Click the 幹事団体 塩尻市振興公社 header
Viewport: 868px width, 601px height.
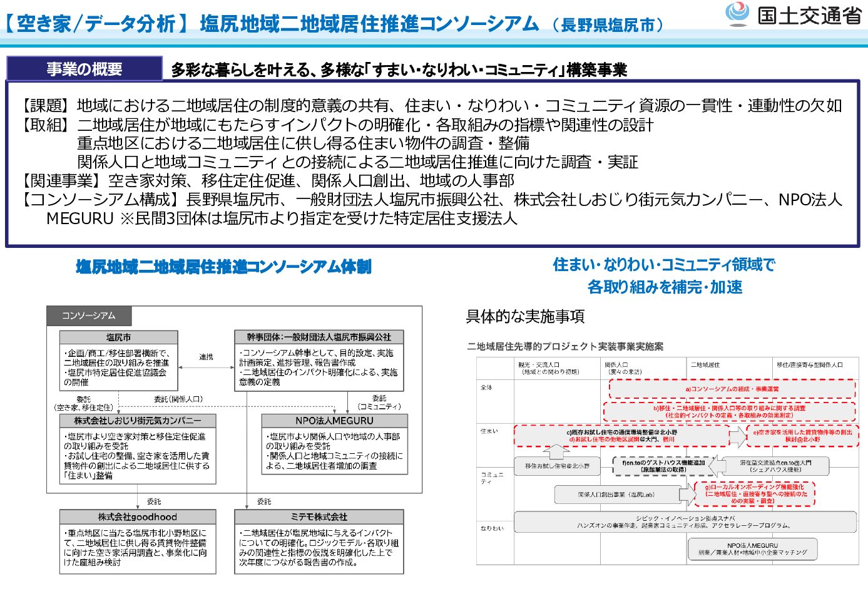(x=319, y=337)
